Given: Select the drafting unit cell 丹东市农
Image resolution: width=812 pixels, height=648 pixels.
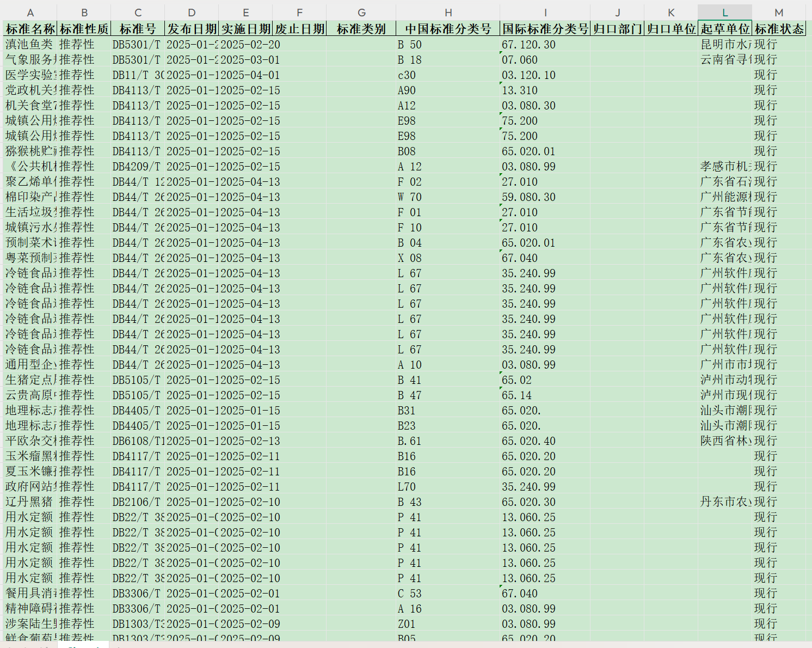Looking at the screenshot, I should pyautogui.click(x=725, y=502).
